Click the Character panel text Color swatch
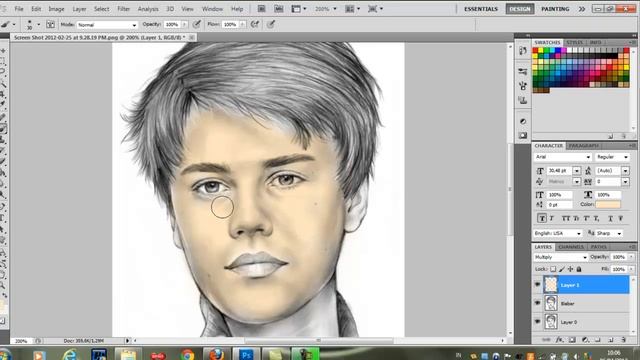This screenshot has height=360, width=640. (x=608, y=204)
